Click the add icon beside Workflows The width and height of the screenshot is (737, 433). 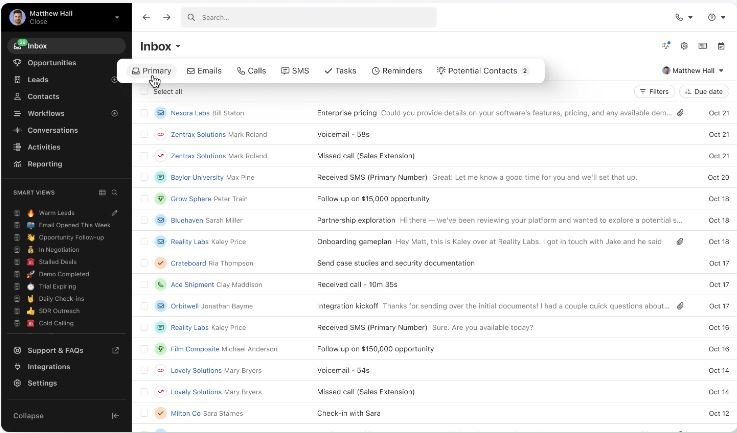[x=114, y=113]
